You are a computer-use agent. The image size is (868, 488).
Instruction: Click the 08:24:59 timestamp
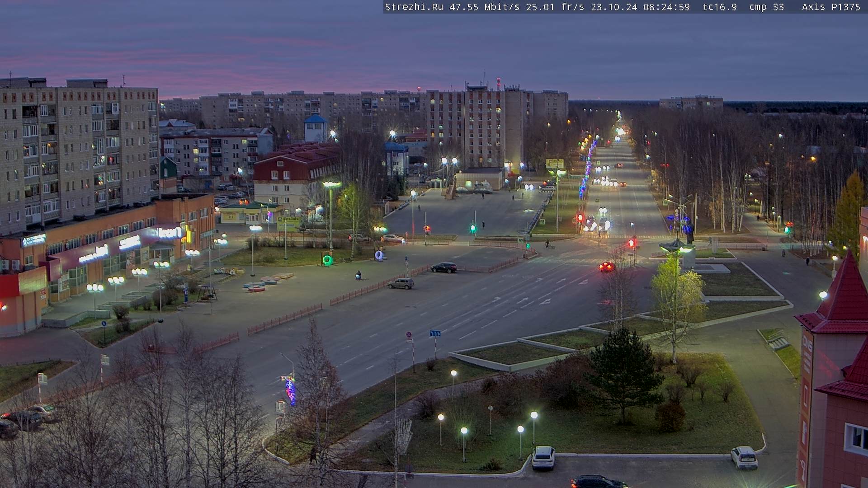666,7
